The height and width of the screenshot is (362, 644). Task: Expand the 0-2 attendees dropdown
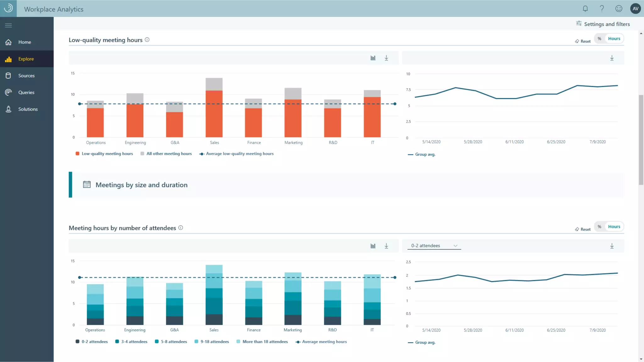[434, 246]
